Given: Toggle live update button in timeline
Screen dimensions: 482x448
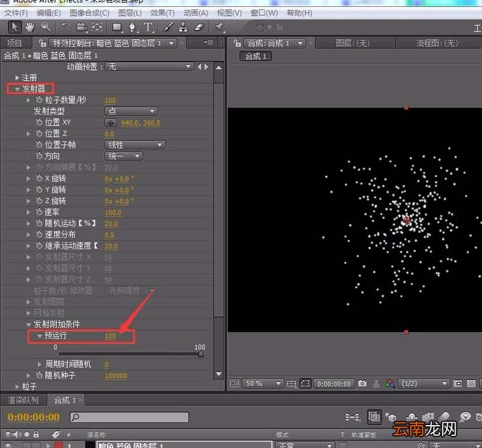Looking at the screenshot, I should click(374, 416).
